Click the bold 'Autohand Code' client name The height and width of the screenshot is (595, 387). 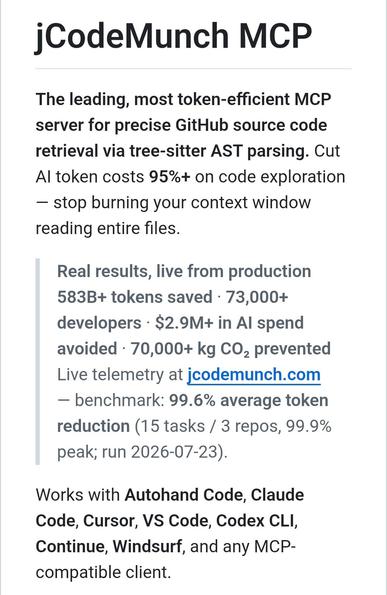tap(184, 495)
